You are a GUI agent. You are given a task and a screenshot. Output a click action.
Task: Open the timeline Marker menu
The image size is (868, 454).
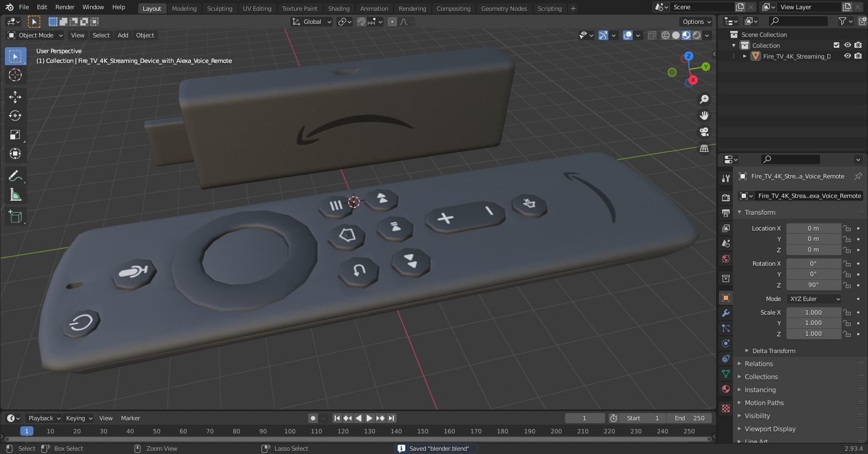(x=130, y=418)
